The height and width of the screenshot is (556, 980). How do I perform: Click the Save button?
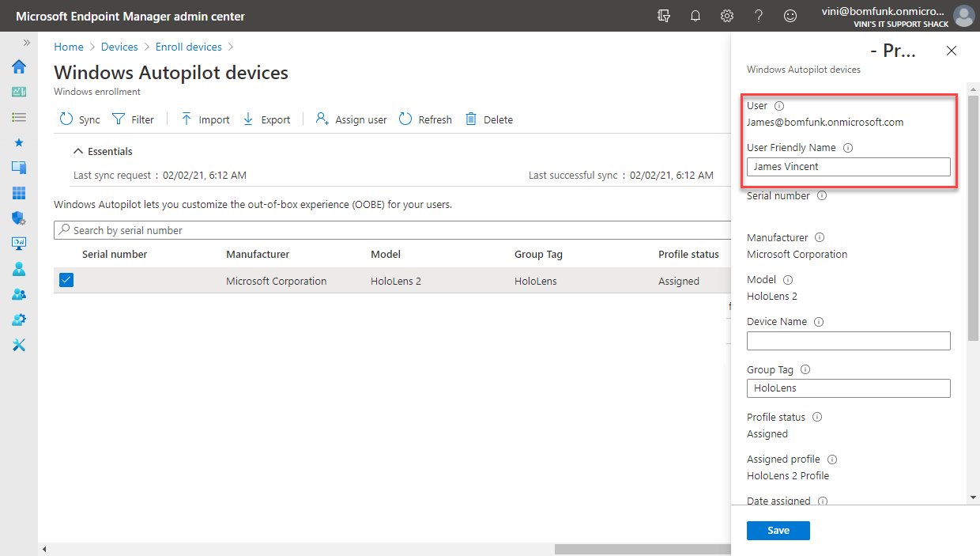(x=778, y=531)
